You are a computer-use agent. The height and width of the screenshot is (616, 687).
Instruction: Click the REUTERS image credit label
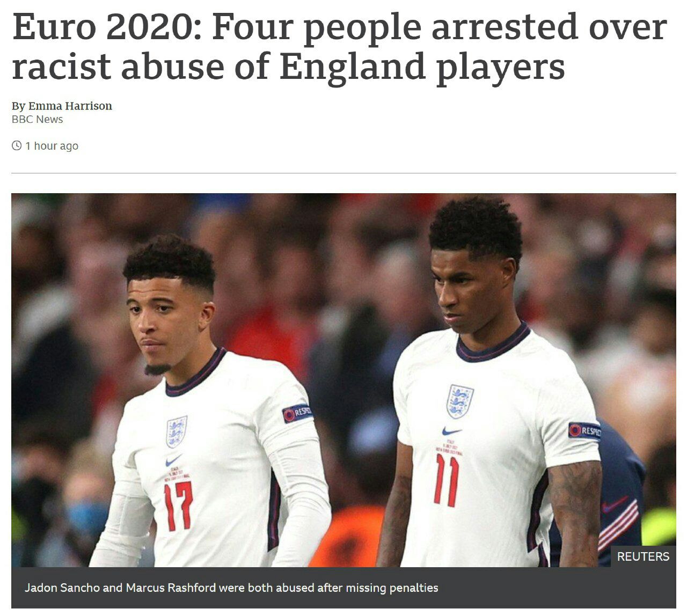[643, 556]
